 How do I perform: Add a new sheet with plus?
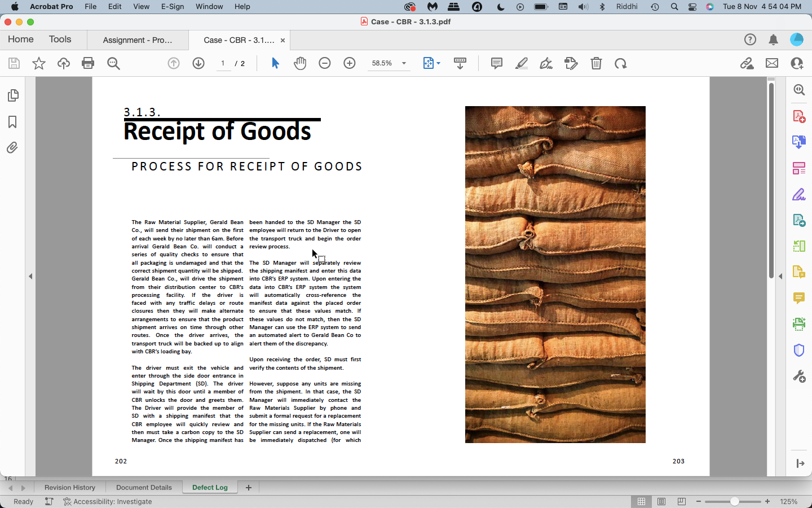pyautogui.click(x=249, y=488)
